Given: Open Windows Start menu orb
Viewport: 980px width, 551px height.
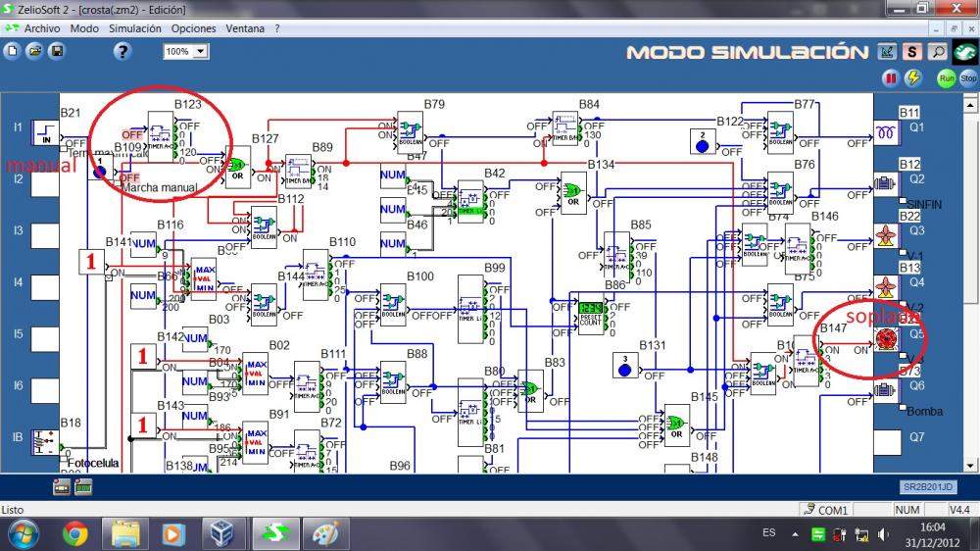Looking at the screenshot, I should pos(24,534).
